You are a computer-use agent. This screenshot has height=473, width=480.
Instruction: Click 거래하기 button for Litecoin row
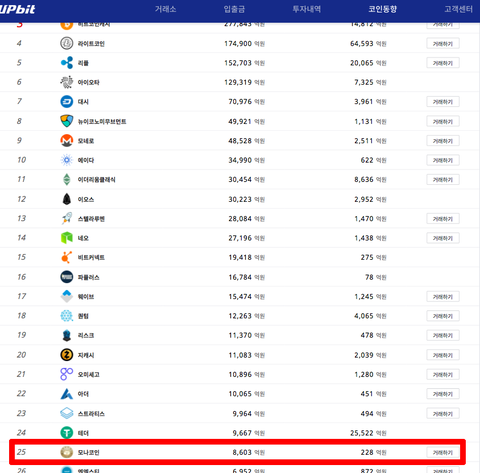coord(443,44)
